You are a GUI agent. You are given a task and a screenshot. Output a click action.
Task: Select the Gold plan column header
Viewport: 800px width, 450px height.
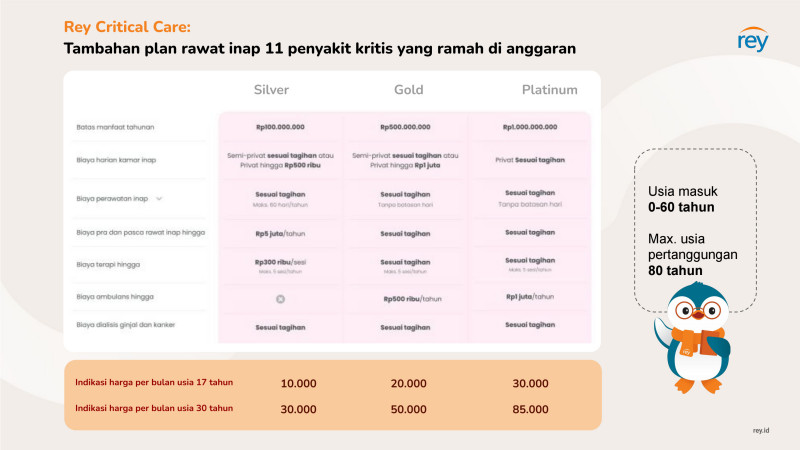(408, 90)
